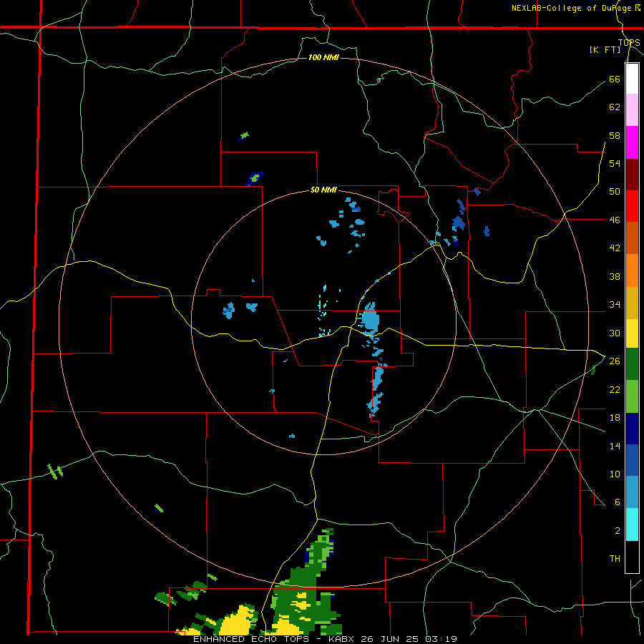Click the "2" scale value
This screenshot has height=644, width=644.
618,531
